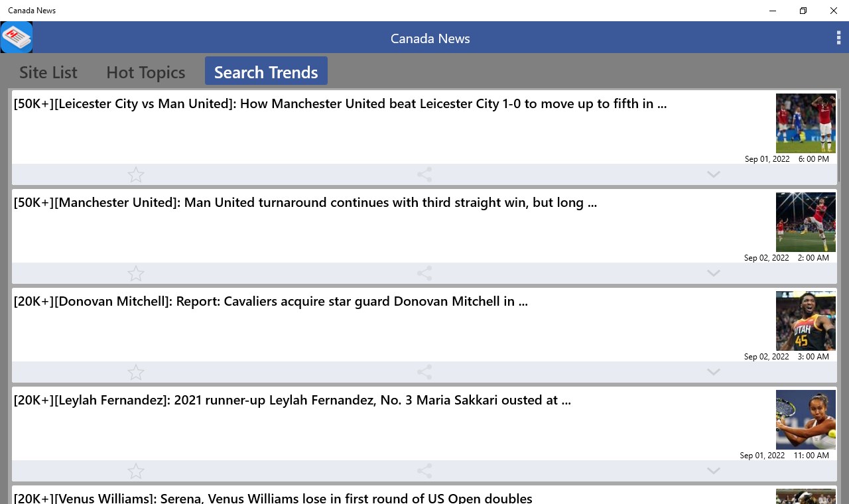This screenshot has width=849, height=504.
Task: Open the three-dot overflow menu
Action: click(838, 38)
